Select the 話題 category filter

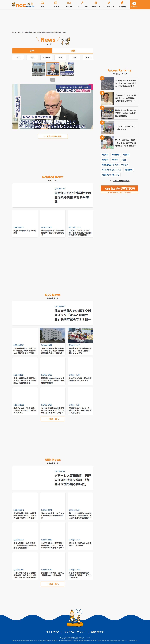(x=74, y=57)
